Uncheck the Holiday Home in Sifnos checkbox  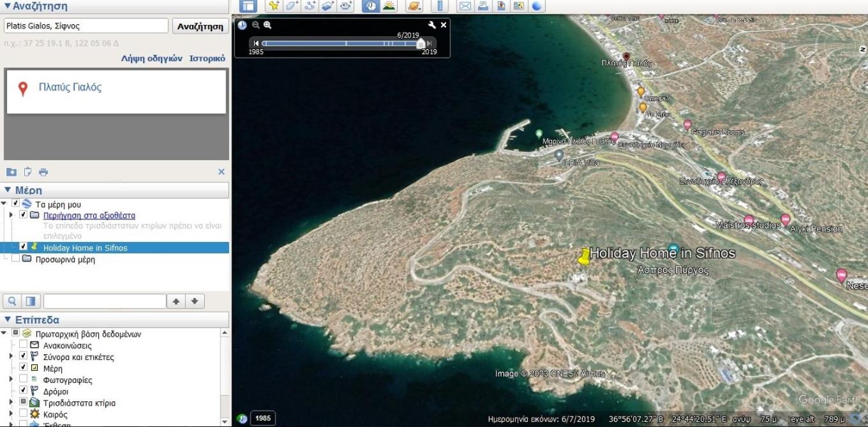pos(24,247)
